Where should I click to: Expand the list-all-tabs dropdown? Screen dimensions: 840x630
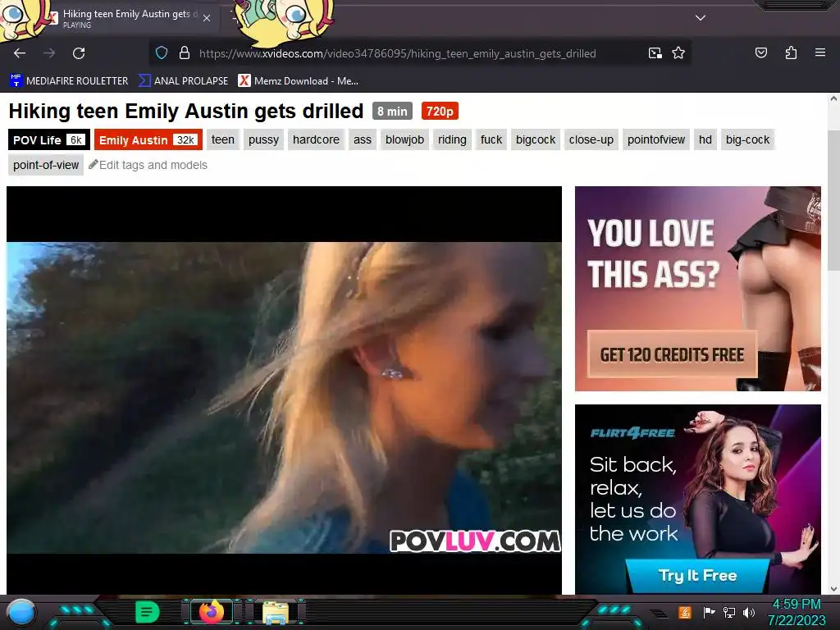point(701,18)
